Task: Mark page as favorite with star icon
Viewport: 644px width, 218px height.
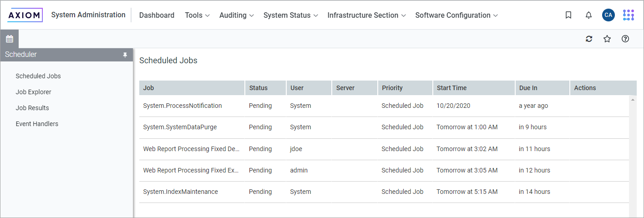Action: coord(607,39)
